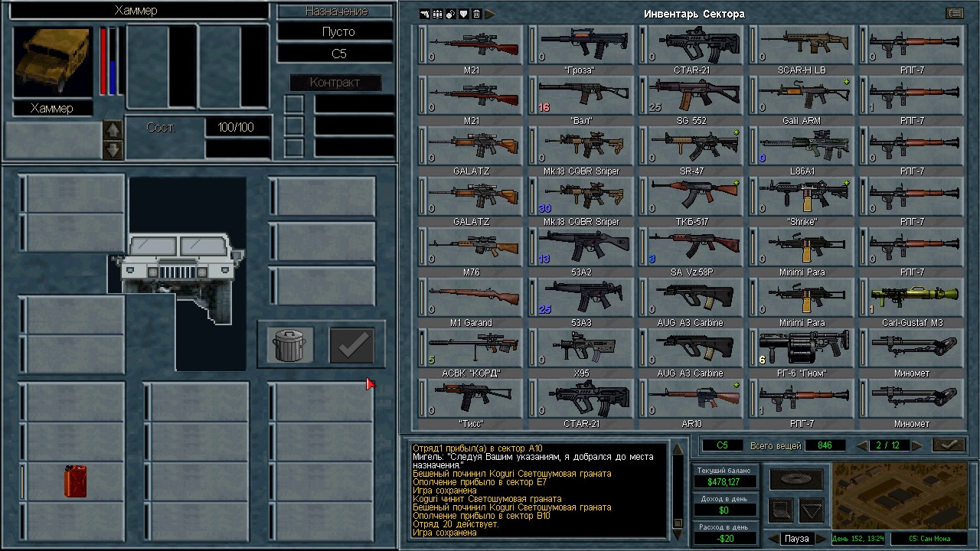Select the red fuel canister in vehicle inventory
Screen dimensions: 980x551
(75, 481)
